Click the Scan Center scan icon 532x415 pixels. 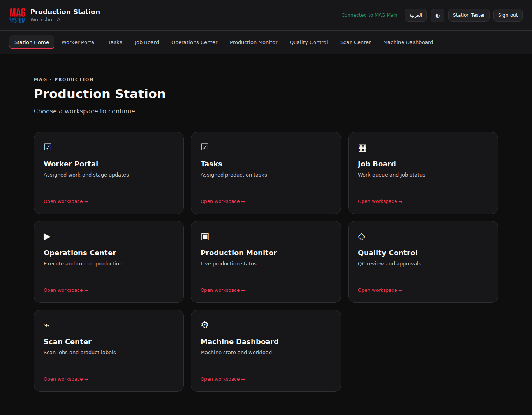[46, 325]
